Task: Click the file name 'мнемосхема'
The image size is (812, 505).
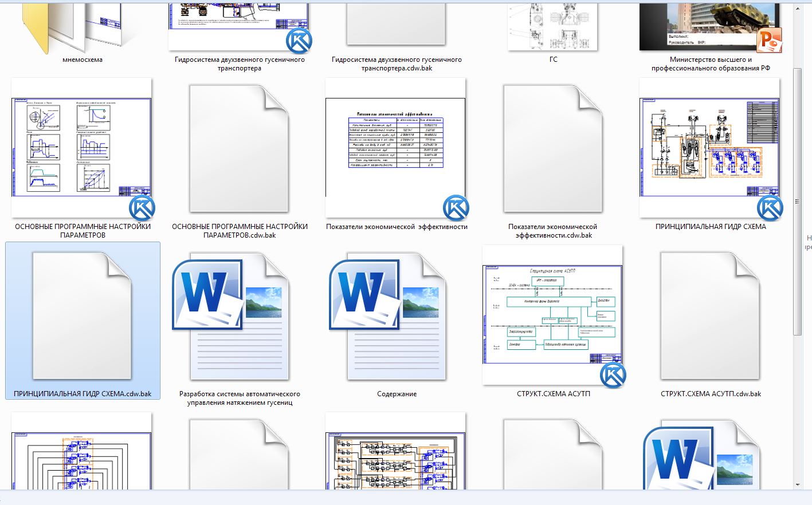Action: click(x=83, y=60)
